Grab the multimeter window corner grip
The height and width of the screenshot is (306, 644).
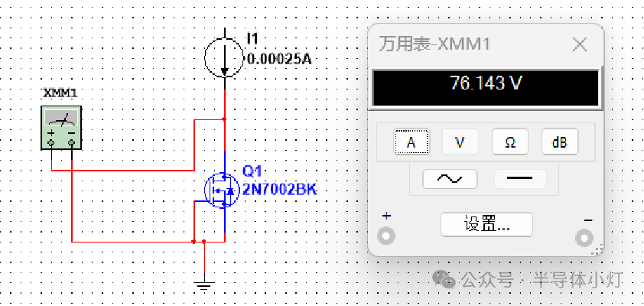click(599, 249)
